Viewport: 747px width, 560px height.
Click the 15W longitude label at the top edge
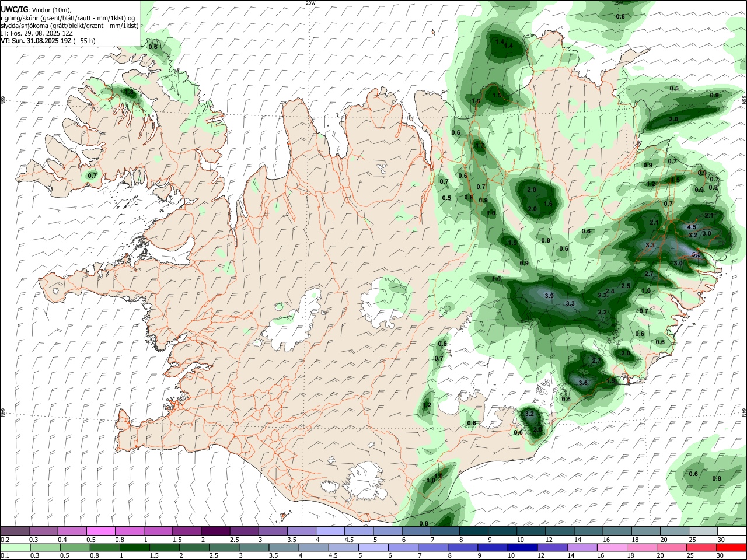coord(618,3)
